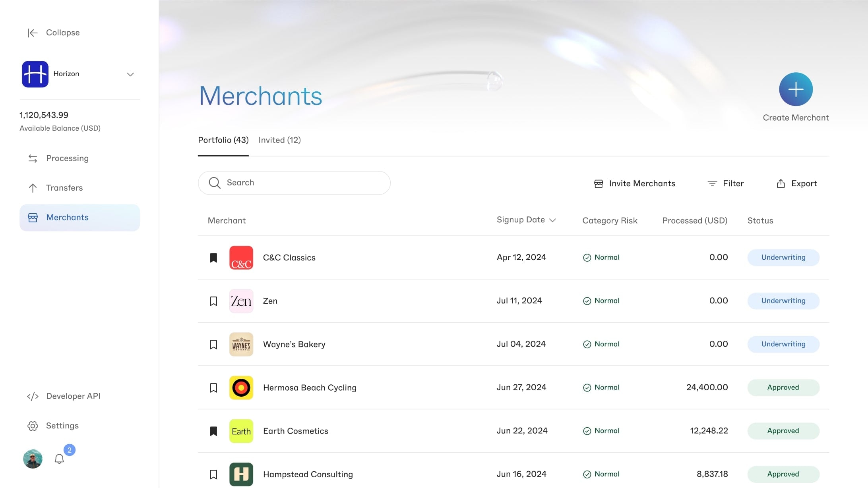Image resolution: width=868 pixels, height=488 pixels.
Task: Click Underwriting status for Zen
Action: pos(783,301)
